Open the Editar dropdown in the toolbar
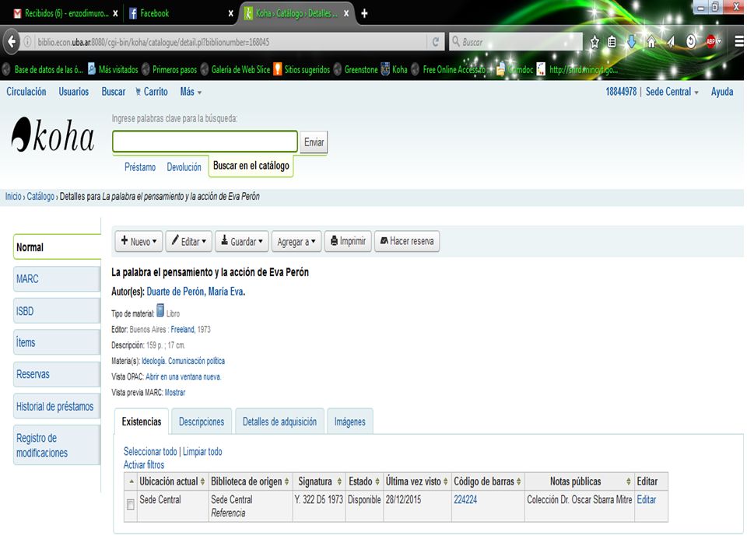 [189, 241]
